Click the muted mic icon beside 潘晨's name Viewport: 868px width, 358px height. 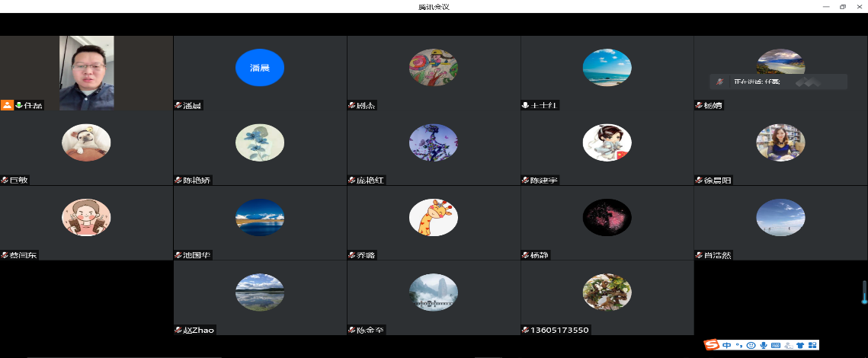pos(178,106)
